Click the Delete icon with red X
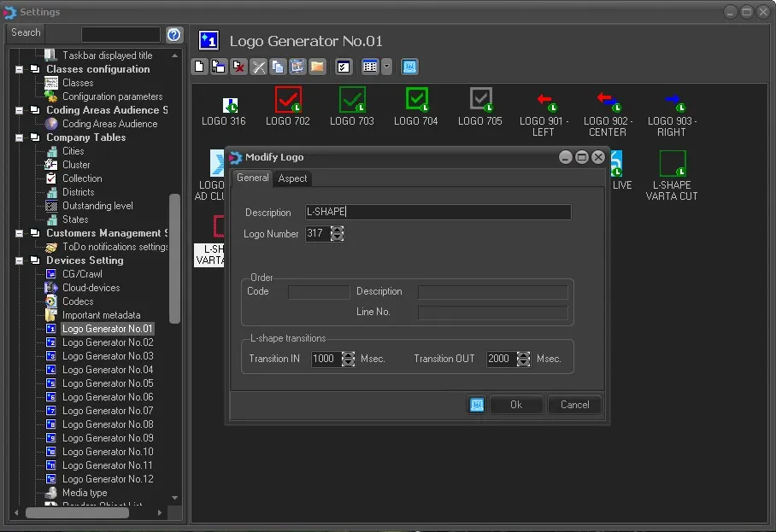 238,67
